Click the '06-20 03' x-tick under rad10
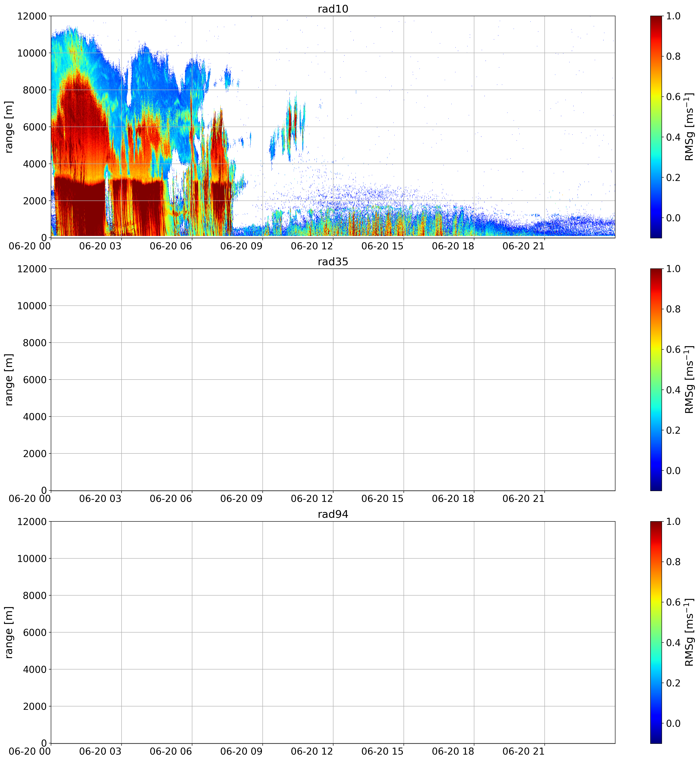 [x=100, y=246]
